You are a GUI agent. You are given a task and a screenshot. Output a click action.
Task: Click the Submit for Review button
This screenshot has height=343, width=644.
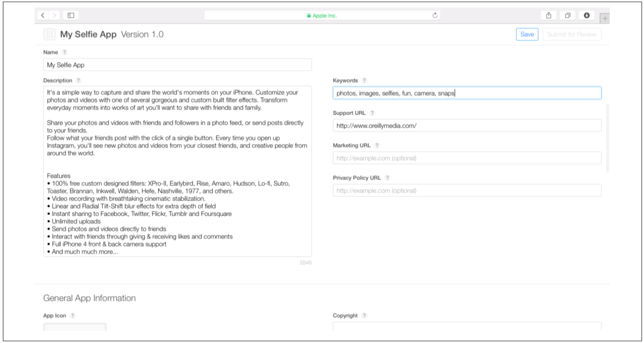pyautogui.click(x=572, y=34)
